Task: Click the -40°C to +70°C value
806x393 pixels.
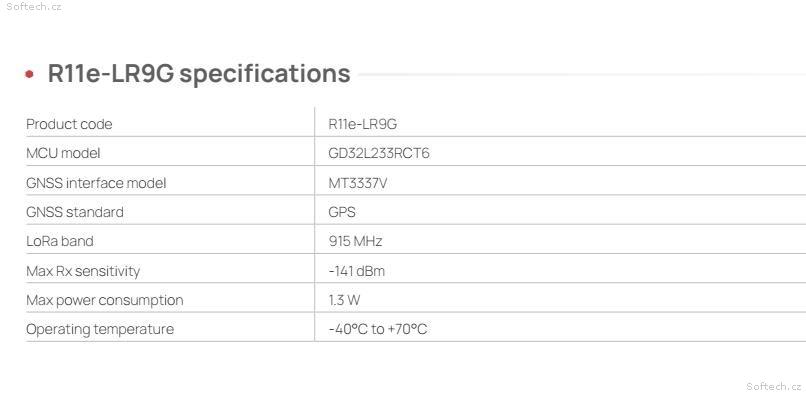Action: (378, 329)
